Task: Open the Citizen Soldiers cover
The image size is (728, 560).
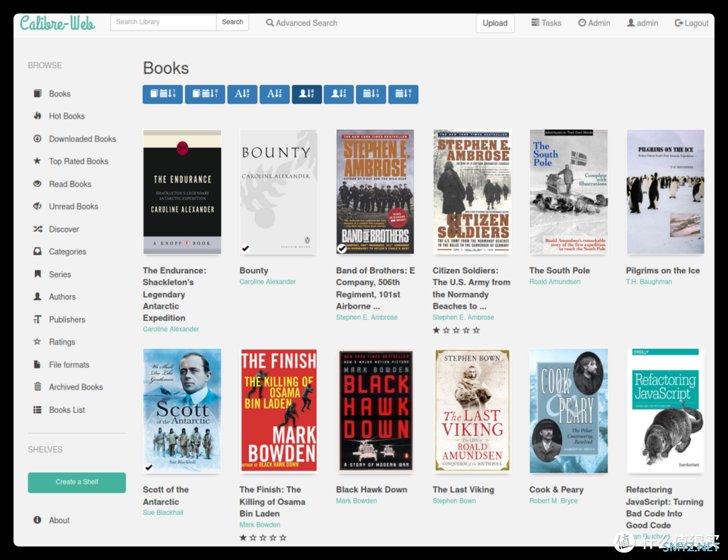Action: (472, 192)
